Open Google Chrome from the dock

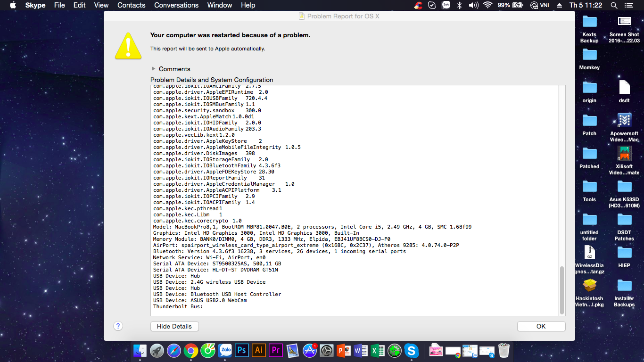pyautogui.click(x=190, y=350)
